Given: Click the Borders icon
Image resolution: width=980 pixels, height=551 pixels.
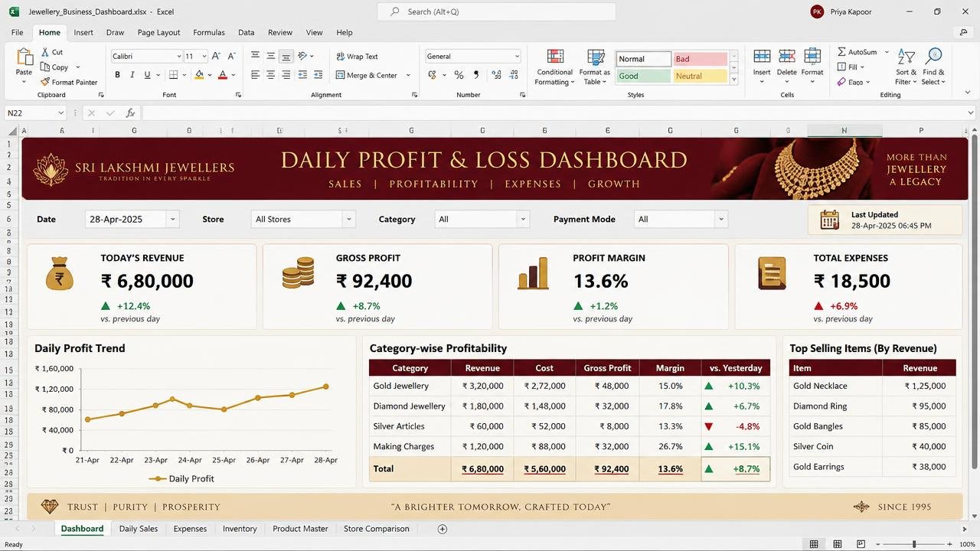Looking at the screenshot, I should (x=174, y=75).
